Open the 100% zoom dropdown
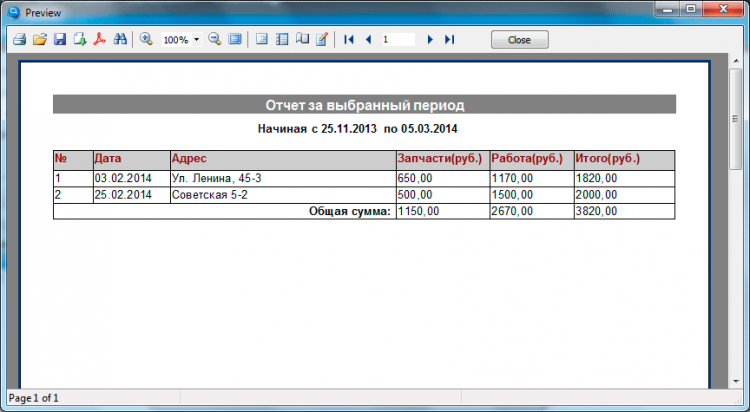The width and height of the screenshot is (750, 412). [x=196, y=40]
